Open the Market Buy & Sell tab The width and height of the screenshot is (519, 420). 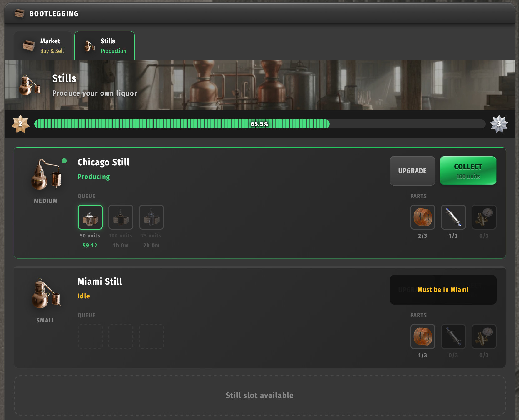[x=43, y=46]
